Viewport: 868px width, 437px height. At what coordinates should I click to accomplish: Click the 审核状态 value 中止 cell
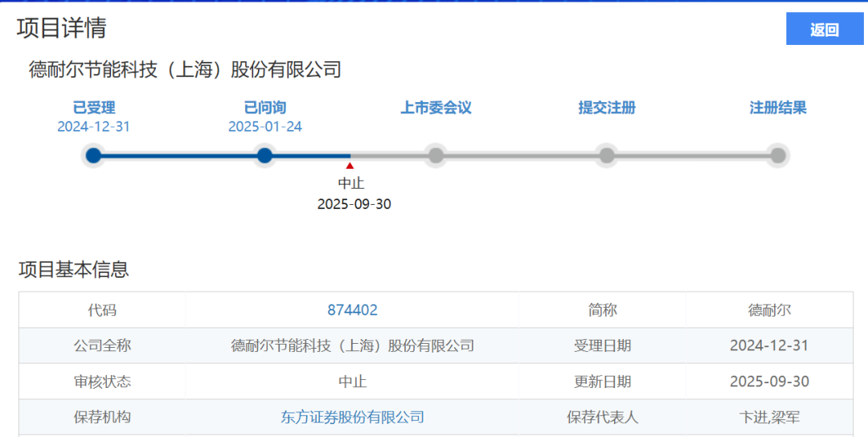[352, 382]
